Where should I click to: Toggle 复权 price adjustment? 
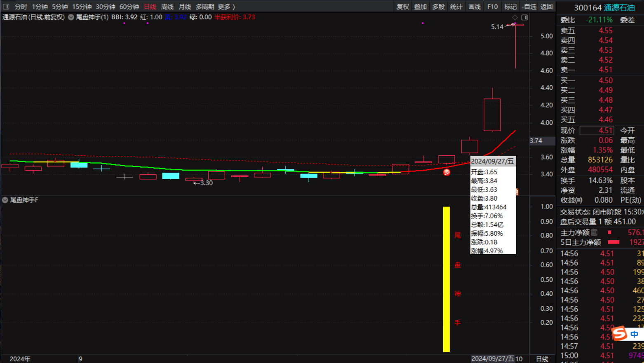pyautogui.click(x=402, y=7)
